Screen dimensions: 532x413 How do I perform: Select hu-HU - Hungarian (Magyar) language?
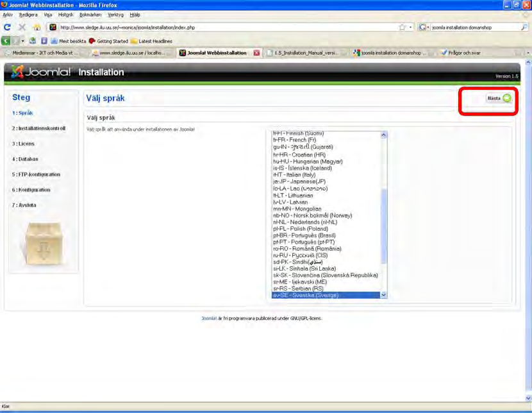326,162
